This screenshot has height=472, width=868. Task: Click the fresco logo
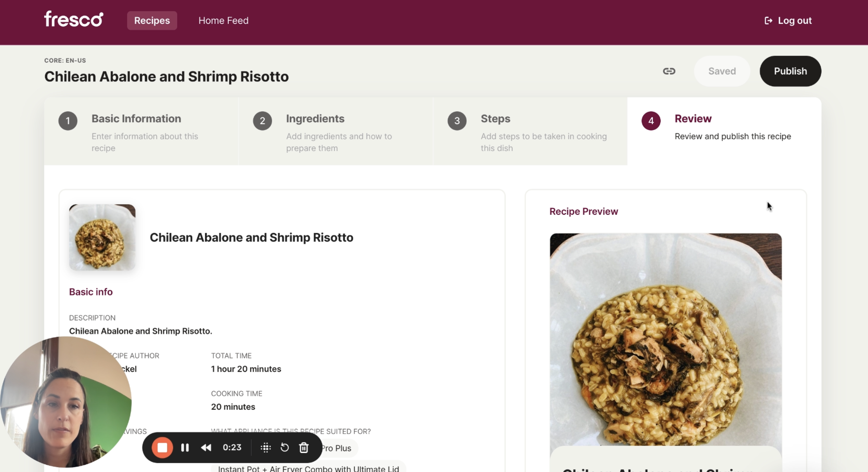74,19
